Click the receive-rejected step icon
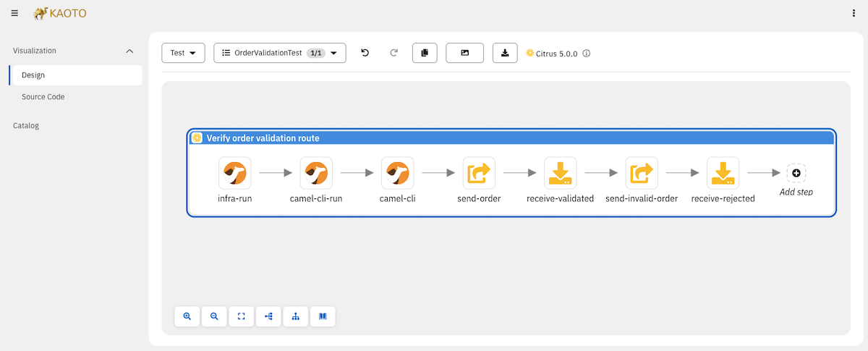This screenshot has height=351, width=868. click(x=723, y=174)
